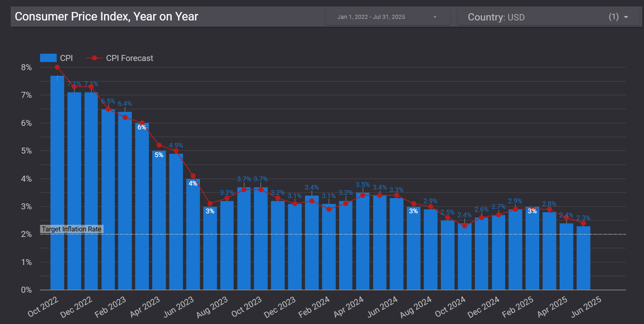This screenshot has width=644, height=324.
Task: Click the 2.8% data label
Action: pyautogui.click(x=549, y=204)
